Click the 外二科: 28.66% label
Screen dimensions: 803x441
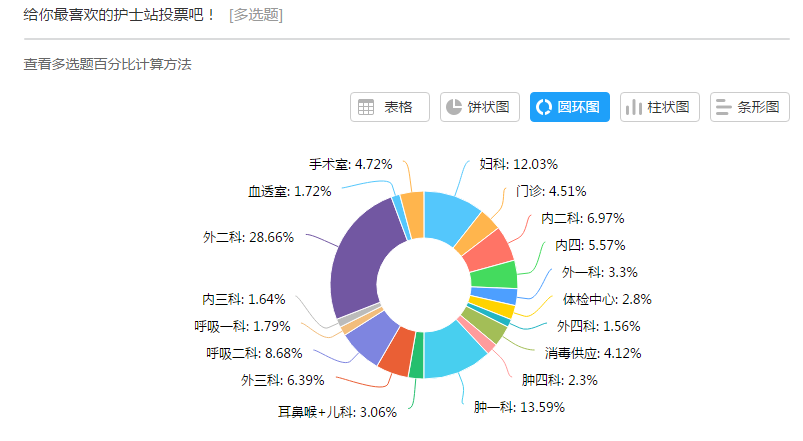tap(248, 237)
